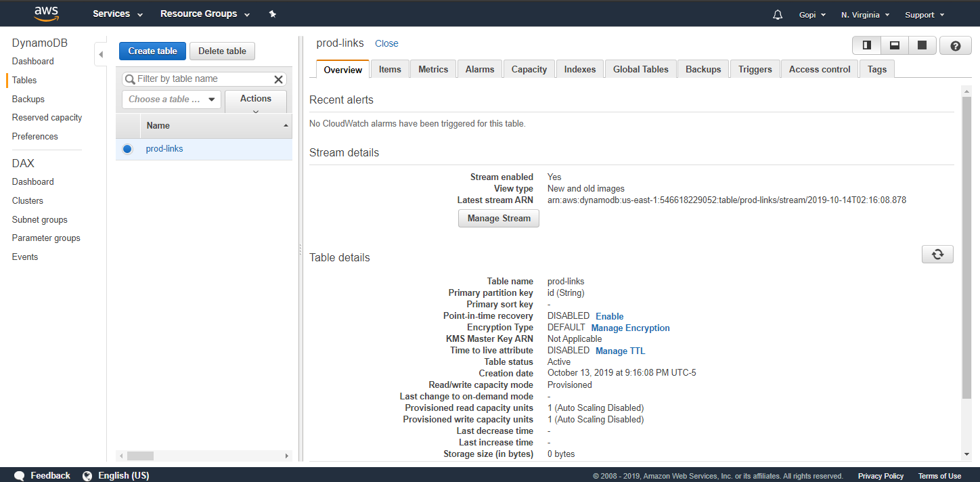Open the notifications bell
This screenshot has width=980, height=482.
[x=777, y=14]
